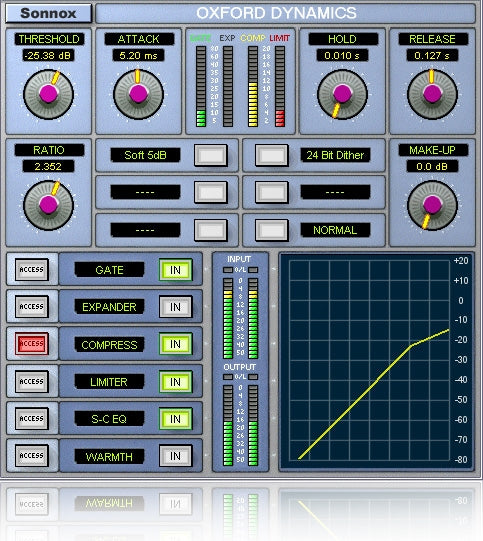The width and height of the screenshot is (483, 541).
Task: Click the GATE gain reduction meter
Action: click(x=201, y=86)
